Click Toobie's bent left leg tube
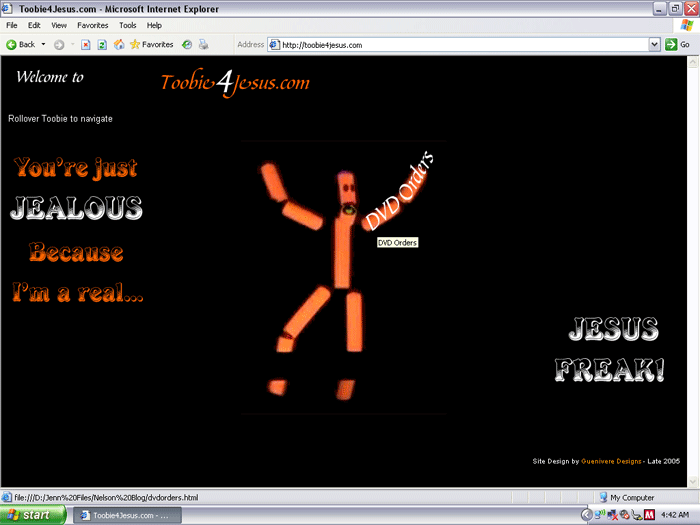 pos(307,312)
